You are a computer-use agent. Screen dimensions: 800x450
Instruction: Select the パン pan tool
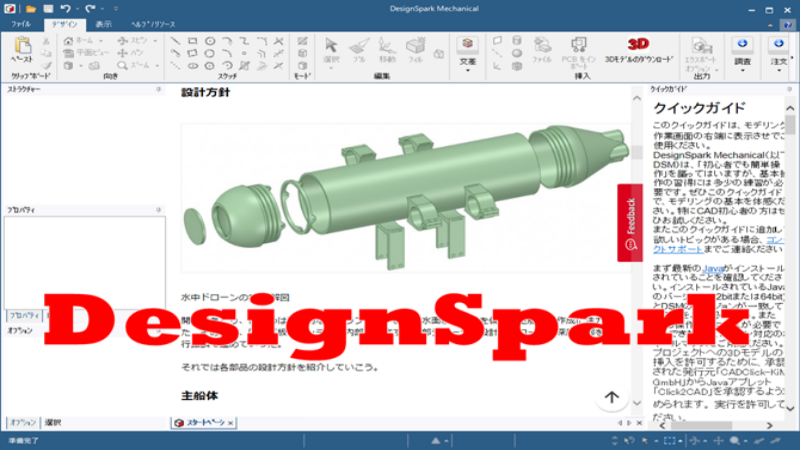pyautogui.click(x=130, y=53)
